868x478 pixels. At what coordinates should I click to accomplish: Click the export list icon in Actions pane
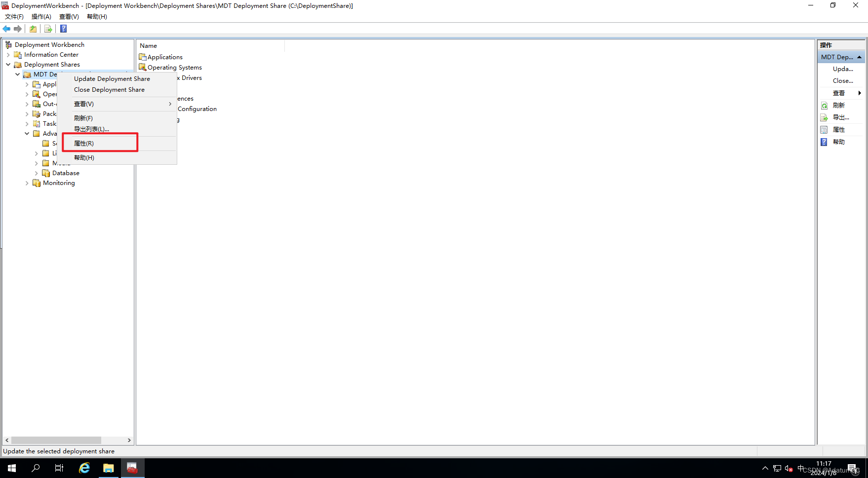point(824,117)
